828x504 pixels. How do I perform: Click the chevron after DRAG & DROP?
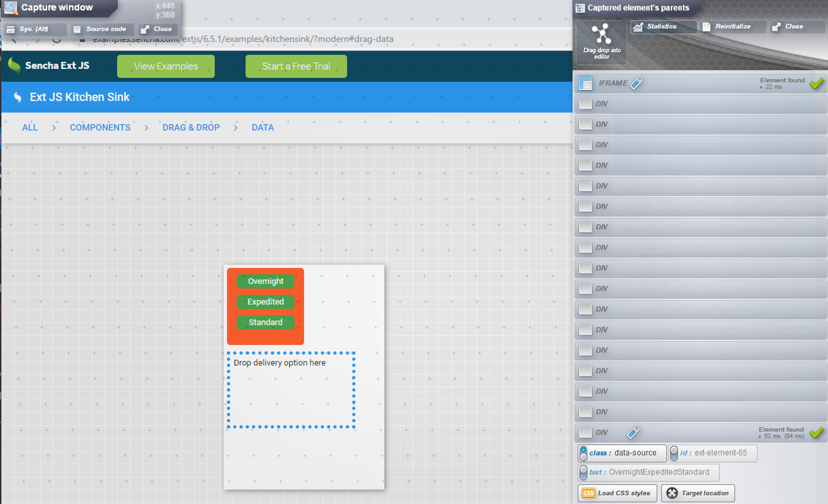point(236,128)
